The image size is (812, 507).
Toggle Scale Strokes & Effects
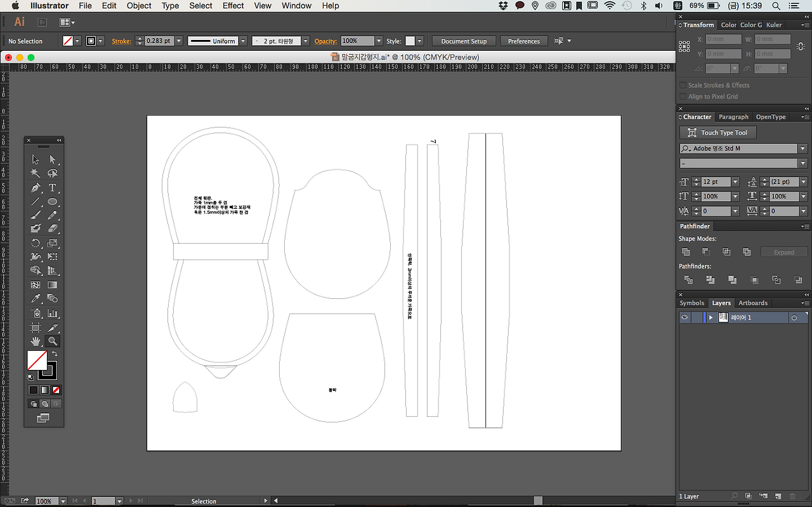683,85
